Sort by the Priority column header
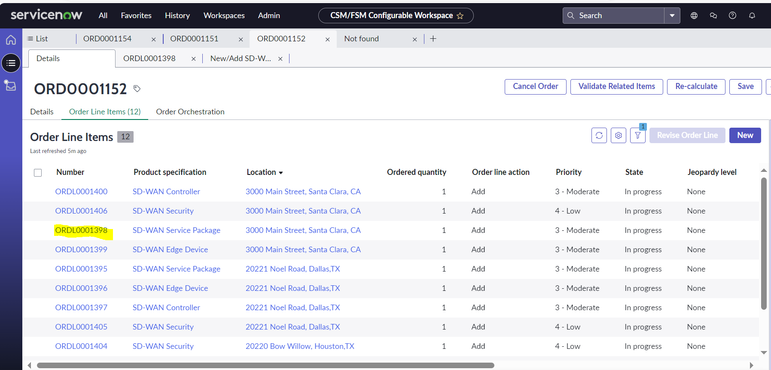The image size is (771, 370). click(x=568, y=172)
